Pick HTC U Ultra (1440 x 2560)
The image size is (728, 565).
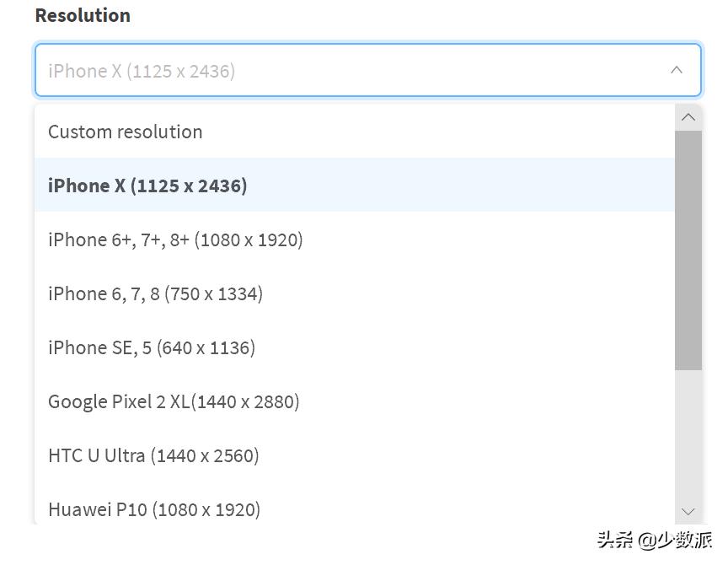pyautogui.click(x=153, y=455)
